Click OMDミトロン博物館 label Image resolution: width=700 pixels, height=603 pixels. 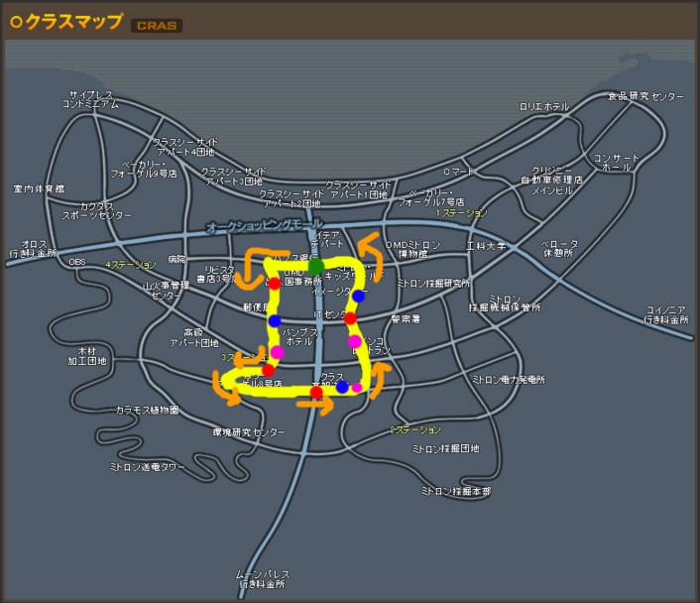tap(412, 249)
